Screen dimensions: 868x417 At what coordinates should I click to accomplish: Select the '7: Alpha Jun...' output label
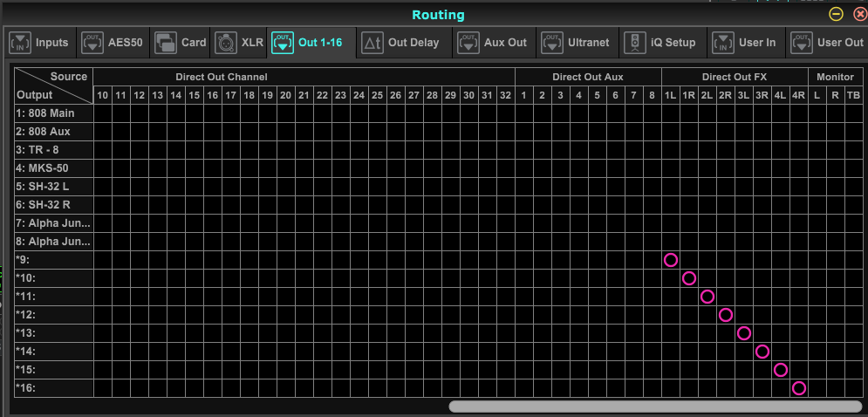54,223
